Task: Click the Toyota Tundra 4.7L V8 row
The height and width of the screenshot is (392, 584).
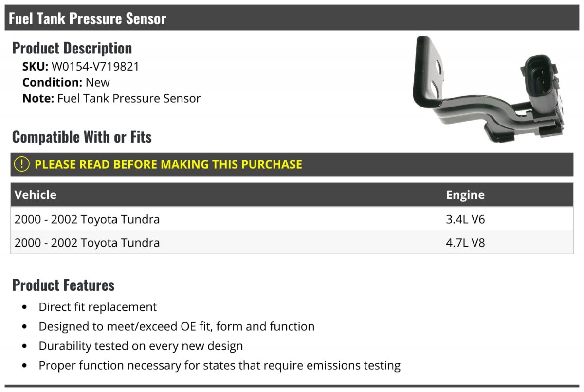Action: 292,243
